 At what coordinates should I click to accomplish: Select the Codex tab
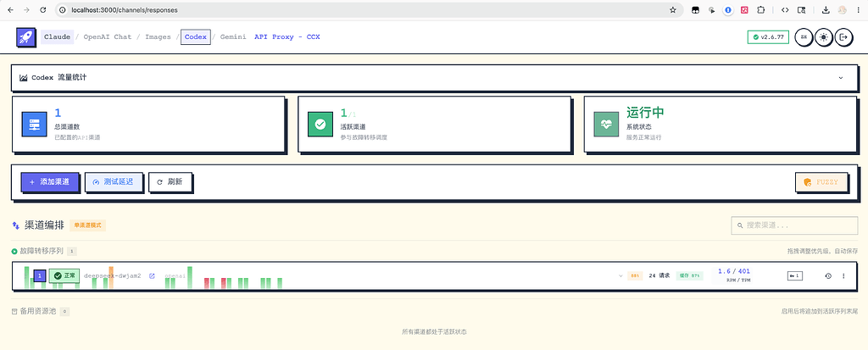click(196, 37)
